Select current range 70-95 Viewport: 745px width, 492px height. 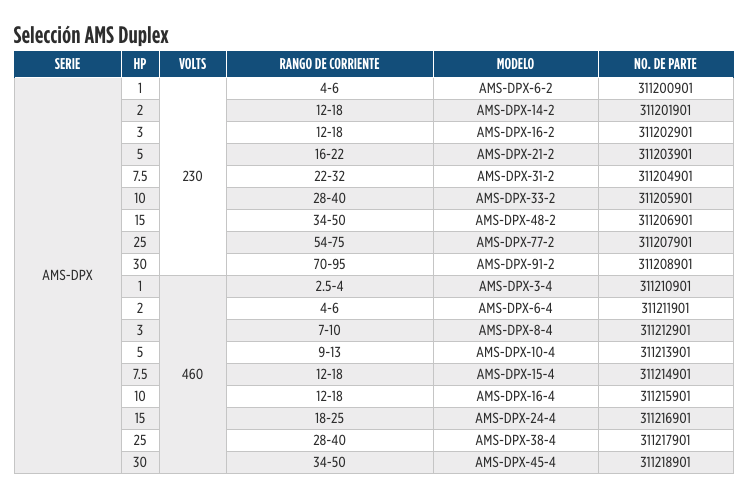tap(329, 265)
